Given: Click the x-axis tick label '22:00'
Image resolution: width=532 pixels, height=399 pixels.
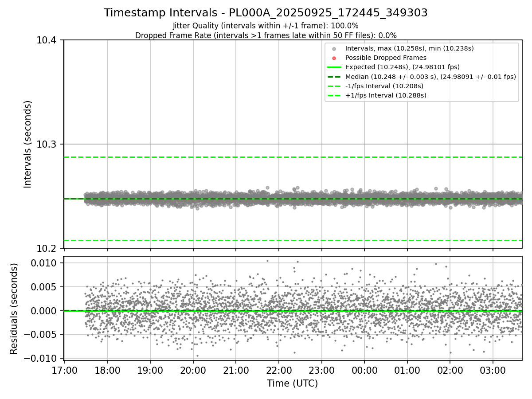Looking at the screenshot, I should tap(279, 370).
